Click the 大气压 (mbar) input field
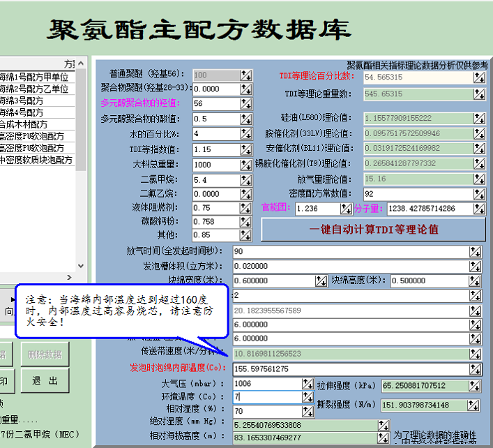 pyautogui.click(x=268, y=384)
